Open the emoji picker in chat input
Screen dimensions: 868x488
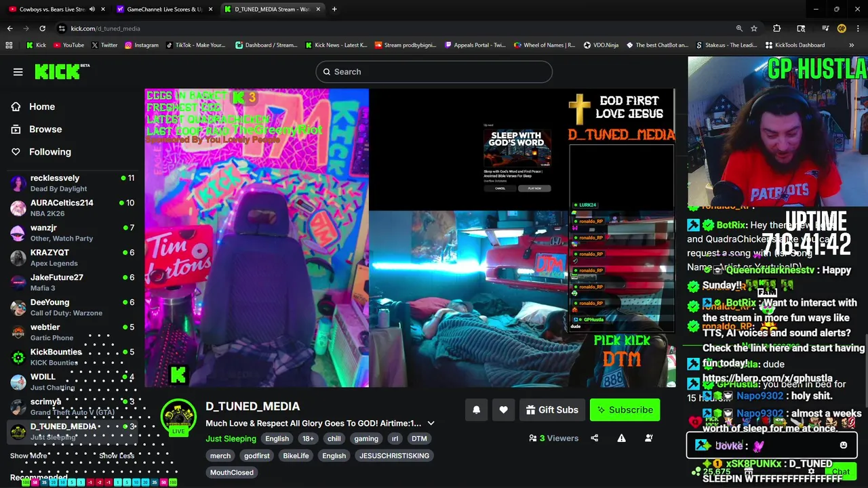[x=844, y=446]
